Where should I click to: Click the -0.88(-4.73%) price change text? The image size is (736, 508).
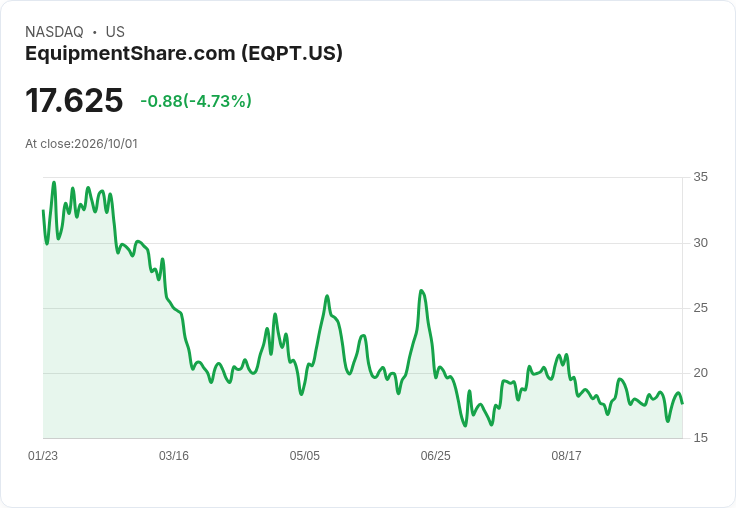pos(196,101)
